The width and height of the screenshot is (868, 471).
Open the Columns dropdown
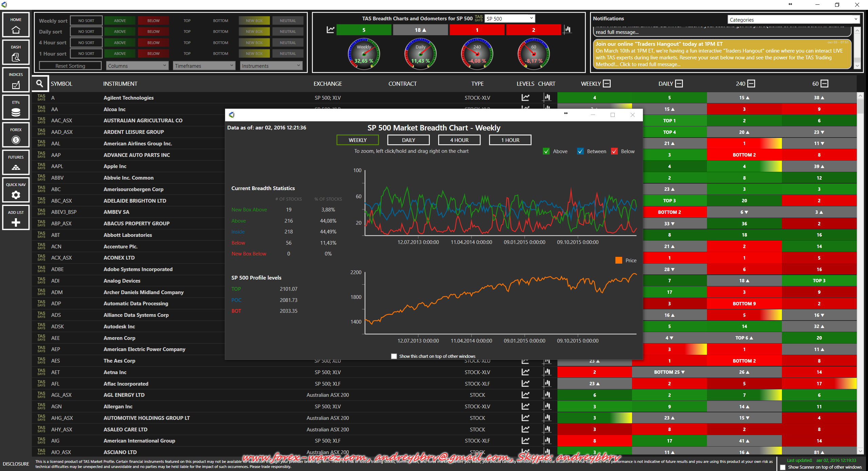pyautogui.click(x=137, y=66)
